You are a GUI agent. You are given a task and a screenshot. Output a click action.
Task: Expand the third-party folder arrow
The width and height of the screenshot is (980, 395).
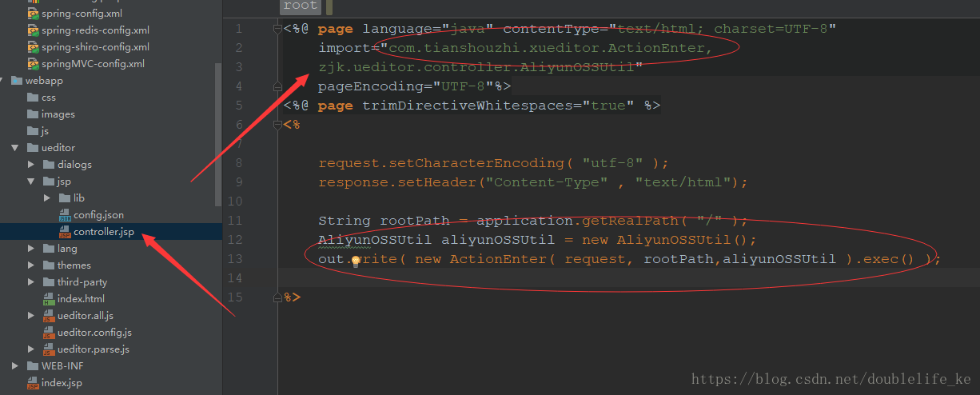[31, 282]
